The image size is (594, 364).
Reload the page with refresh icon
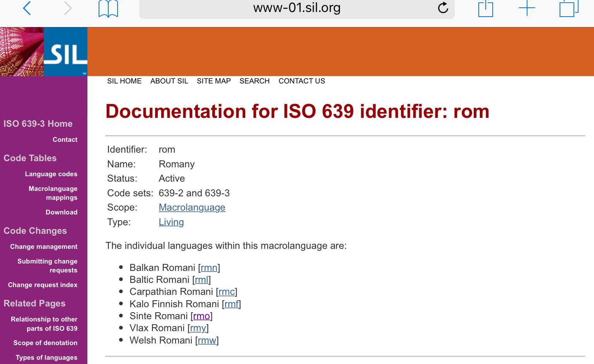pos(443,8)
